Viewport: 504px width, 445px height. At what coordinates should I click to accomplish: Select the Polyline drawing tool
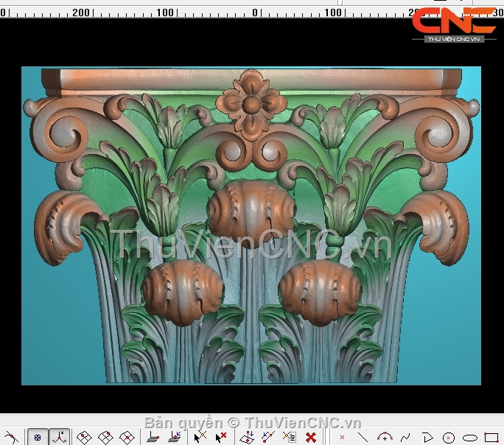click(427, 437)
